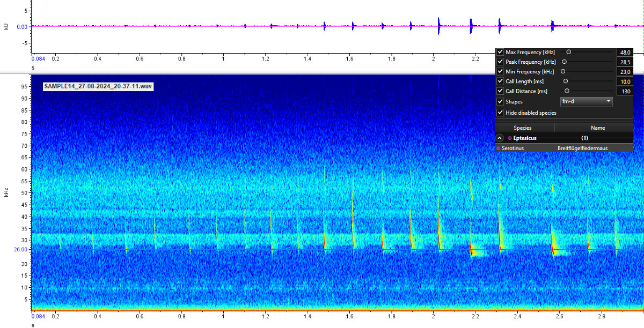Click the Max Frequency value field 48,0

(x=624, y=52)
